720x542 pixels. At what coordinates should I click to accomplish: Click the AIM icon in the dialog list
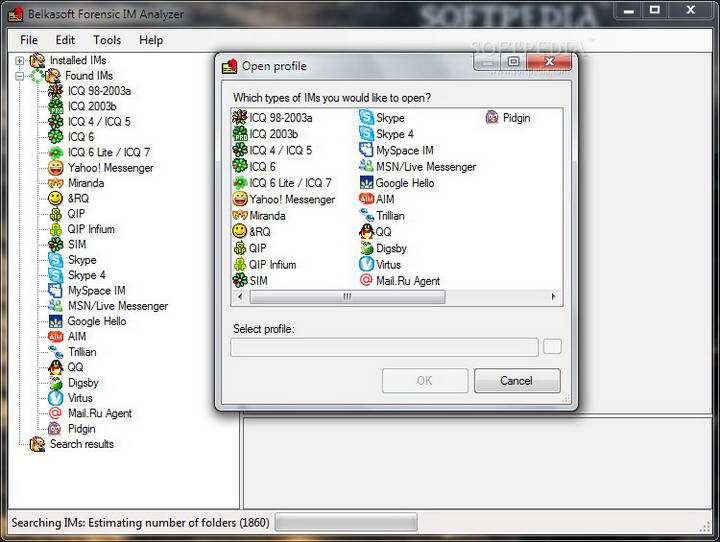[x=366, y=199]
